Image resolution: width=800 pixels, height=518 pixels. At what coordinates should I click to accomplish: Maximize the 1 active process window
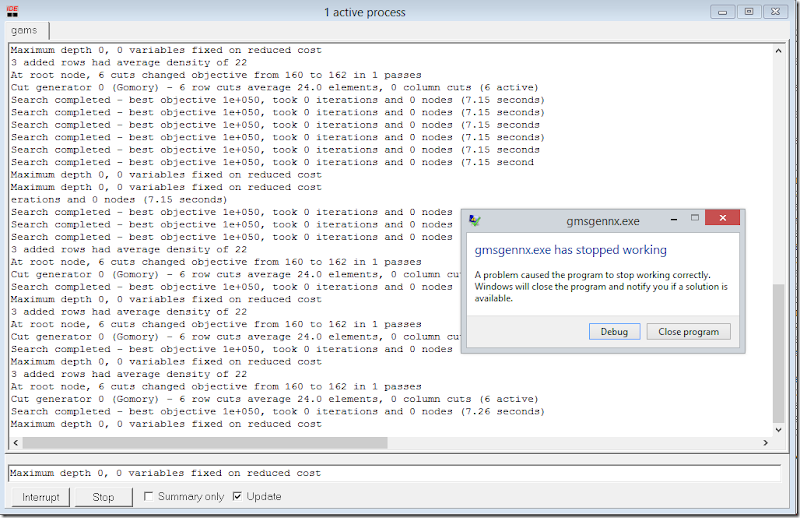tap(749, 12)
